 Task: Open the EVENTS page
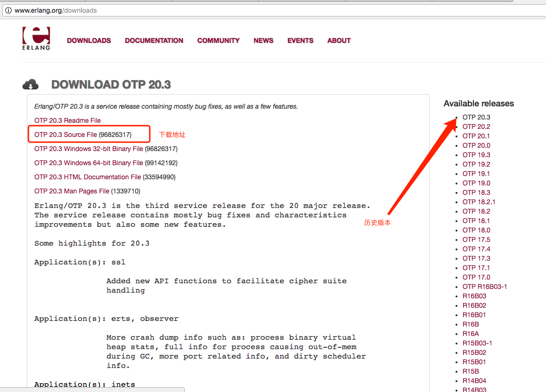(300, 40)
